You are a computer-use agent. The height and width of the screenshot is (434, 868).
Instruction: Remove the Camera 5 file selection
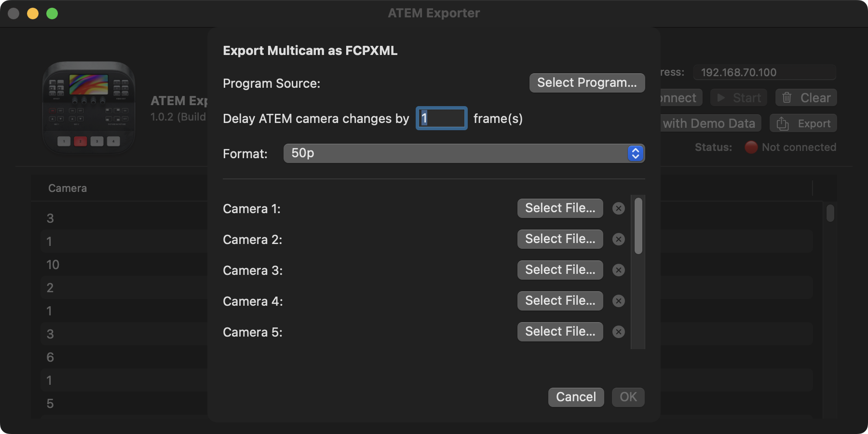click(x=619, y=332)
